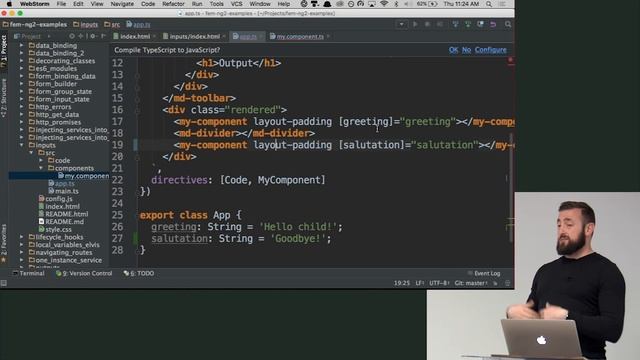Click the Wi-Fi icon in menu bar
This screenshot has height=360, width=640.
tap(384, 4)
